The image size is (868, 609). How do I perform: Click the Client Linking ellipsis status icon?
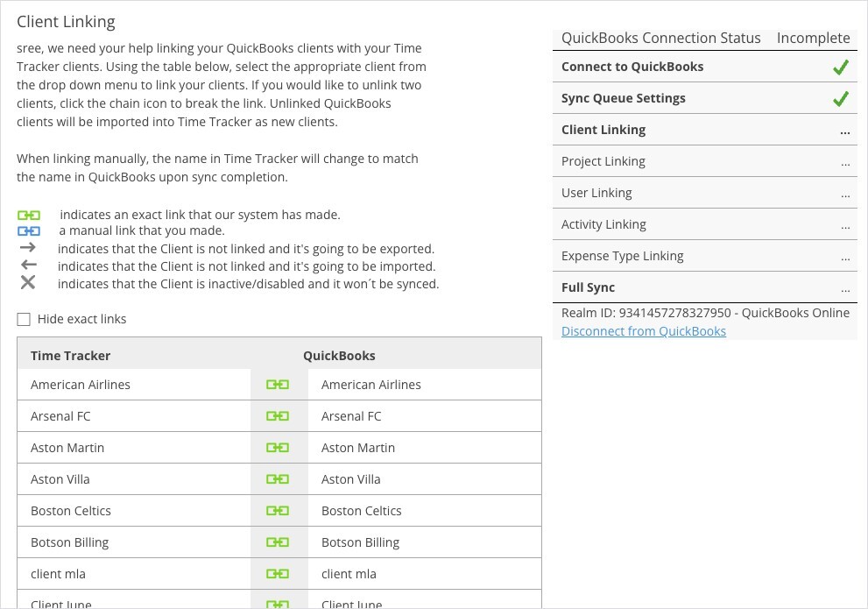click(x=844, y=133)
